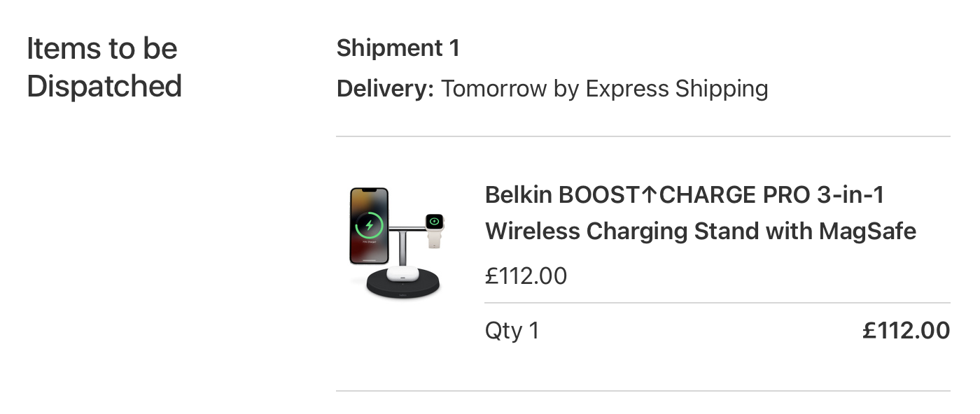
Task: Click the Belkin charging stand product thumbnail
Action: point(397,243)
